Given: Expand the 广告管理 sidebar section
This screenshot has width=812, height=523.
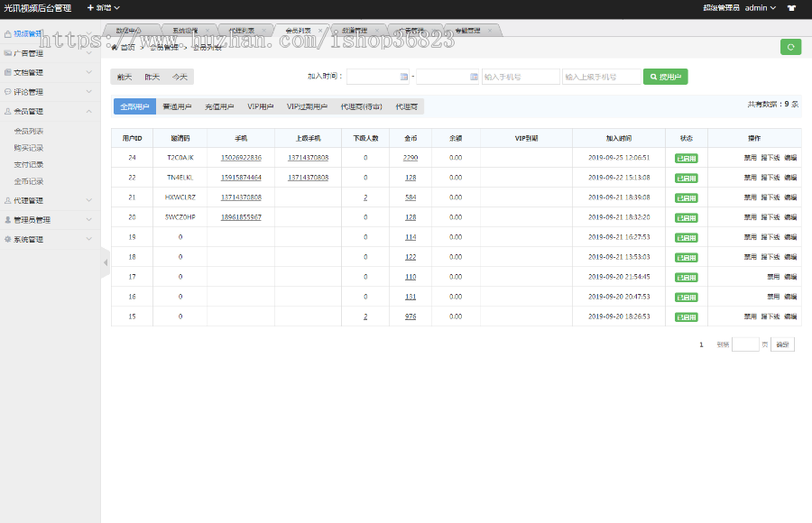Looking at the screenshot, I should coord(50,53).
